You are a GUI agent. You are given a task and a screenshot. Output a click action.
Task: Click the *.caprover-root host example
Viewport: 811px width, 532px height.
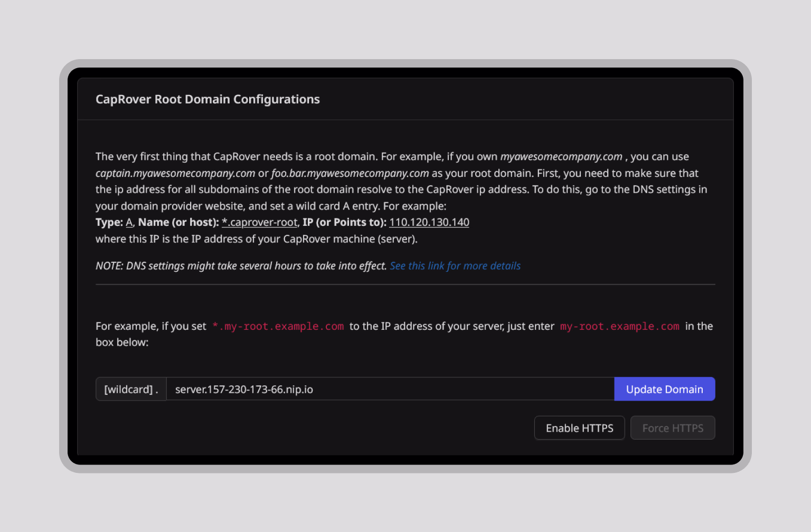pyautogui.click(x=260, y=222)
